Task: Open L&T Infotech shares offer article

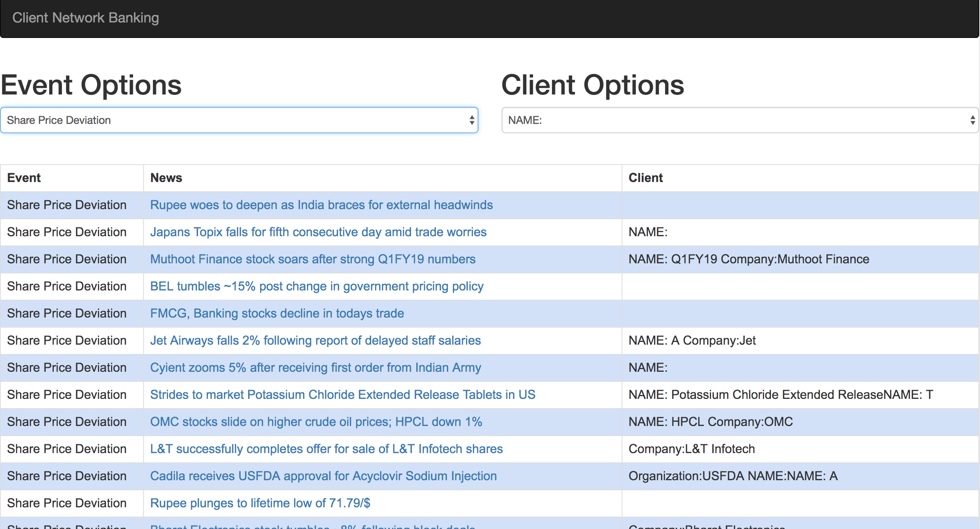Action: [x=326, y=449]
